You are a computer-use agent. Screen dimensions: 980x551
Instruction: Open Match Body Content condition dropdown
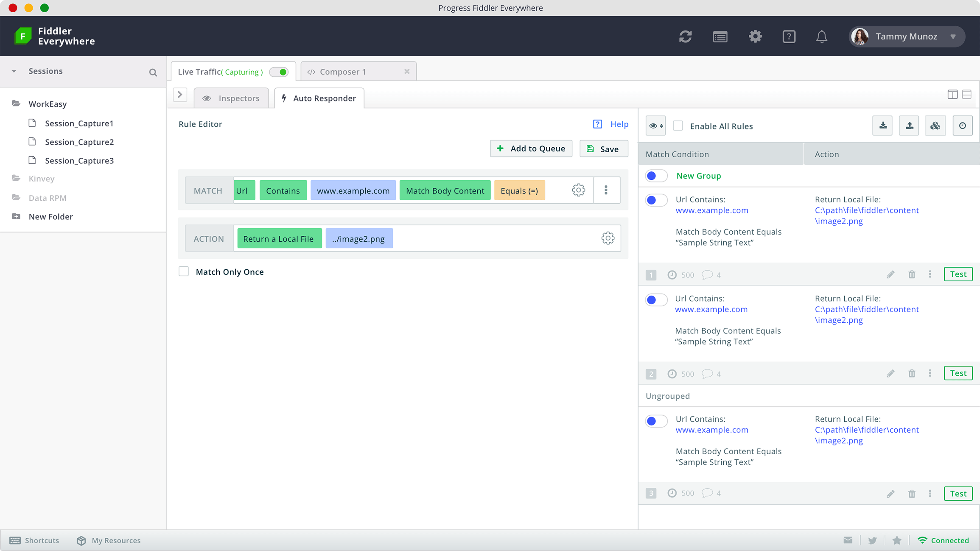point(445,190)
